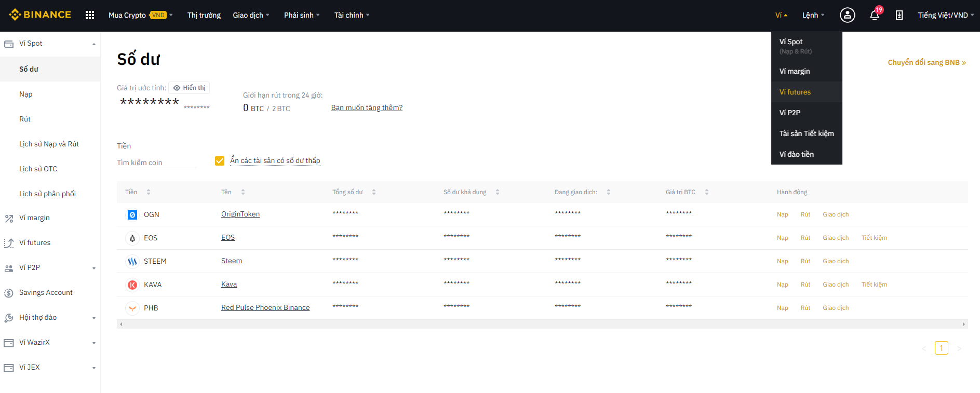
Task: Click the Ví Spot wallet sidebar icon
Action: [x=9, y=44]
